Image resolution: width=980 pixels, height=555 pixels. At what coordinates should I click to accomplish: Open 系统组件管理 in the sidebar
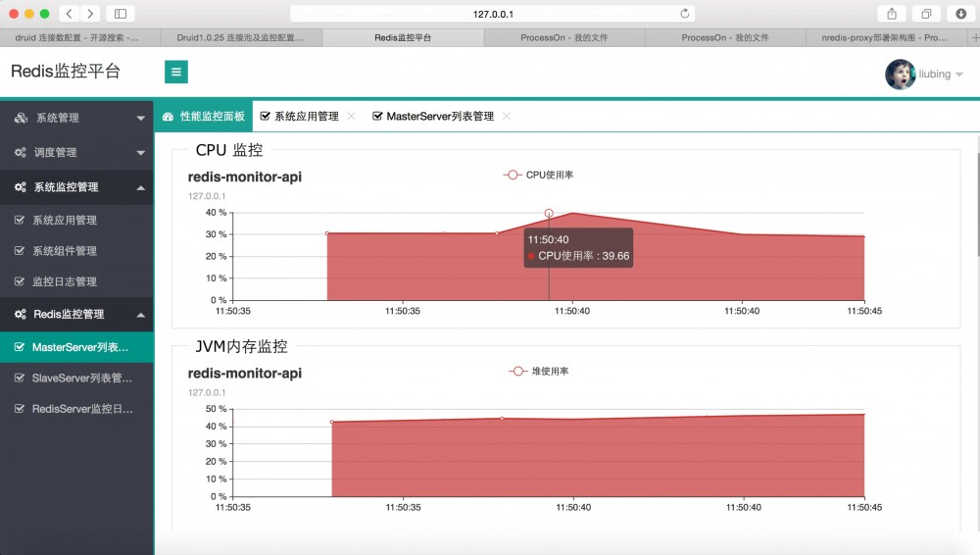click(76, 251)
